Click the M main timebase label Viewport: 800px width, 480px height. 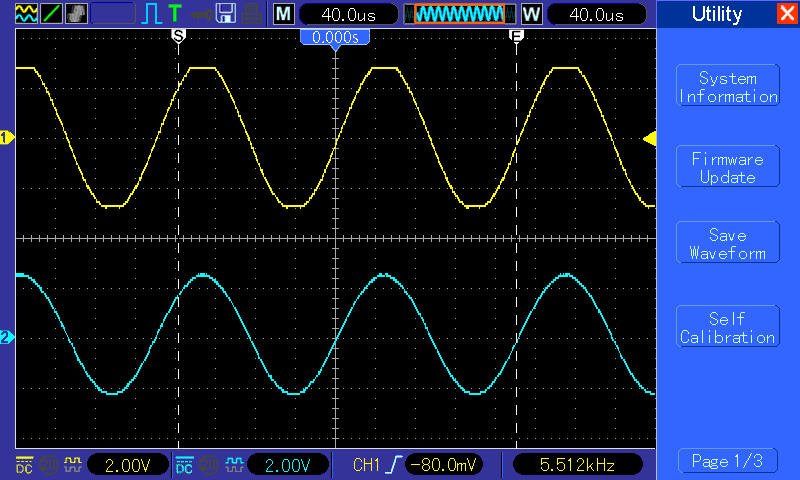283,14
